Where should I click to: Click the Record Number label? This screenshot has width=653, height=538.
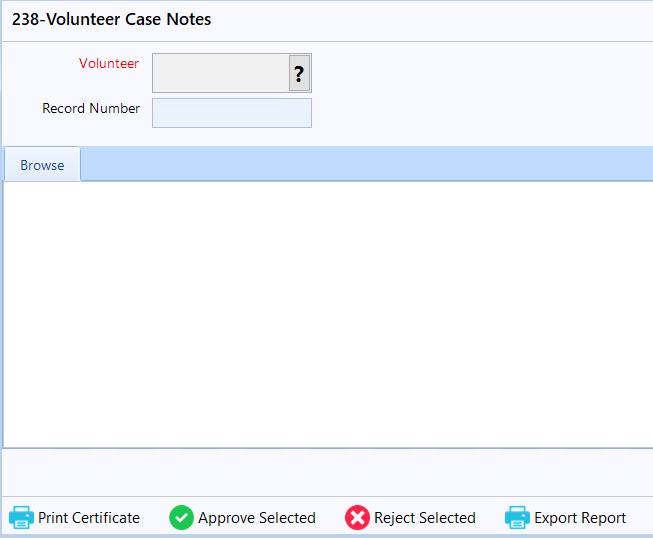(x=91, y=108)
